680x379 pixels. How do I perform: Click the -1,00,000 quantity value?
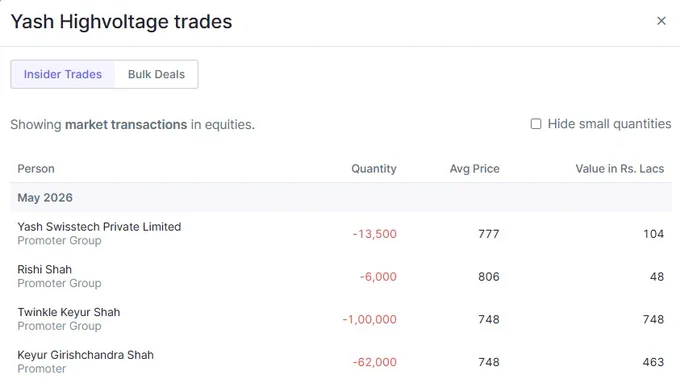pyautogui.click(x=369, y=320)
